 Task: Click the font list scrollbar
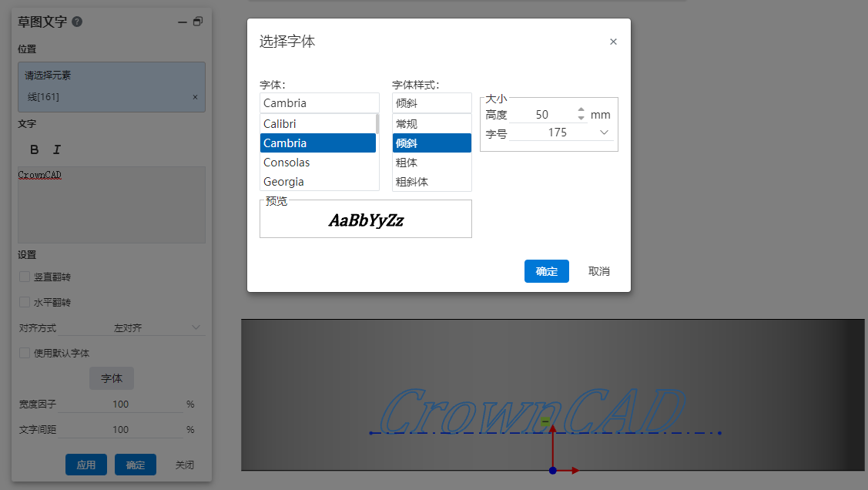377,124
